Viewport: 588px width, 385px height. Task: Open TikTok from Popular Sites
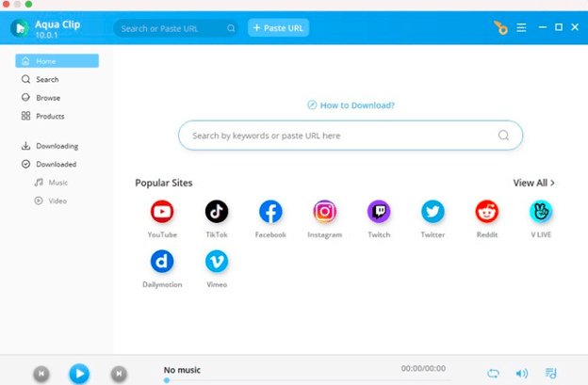[x=217, y=212]
